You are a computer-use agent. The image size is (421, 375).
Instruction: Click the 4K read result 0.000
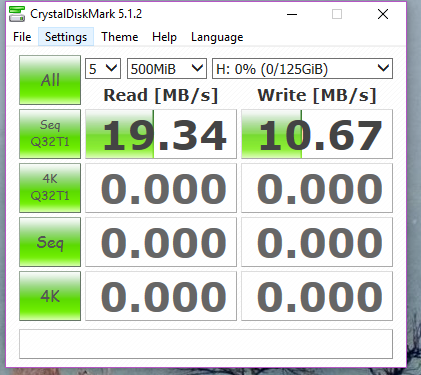click(161, 296)
